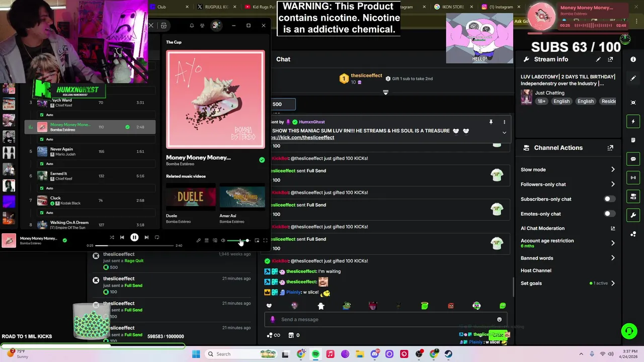Image resolution: width=644 pixels, height=362 pixels.
Task: Open AI Chat Moderation external link
Action: point(613,228)
